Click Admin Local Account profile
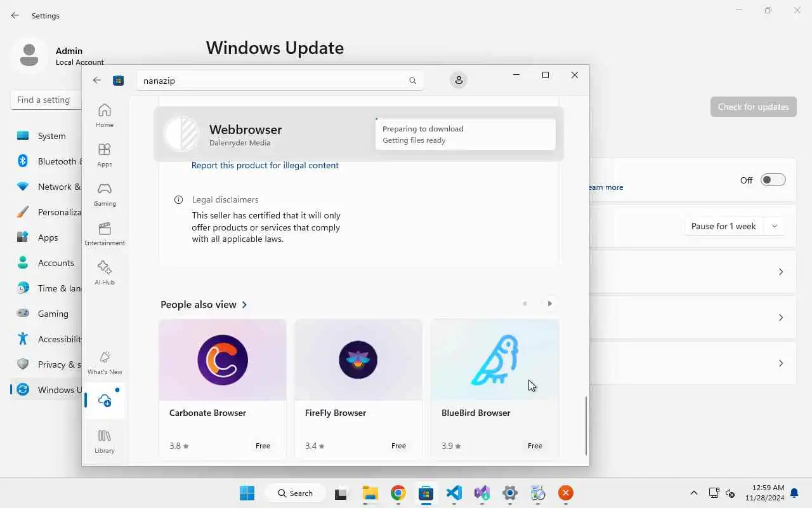Viewport: 812px width, 508px height. click(57, 55)
